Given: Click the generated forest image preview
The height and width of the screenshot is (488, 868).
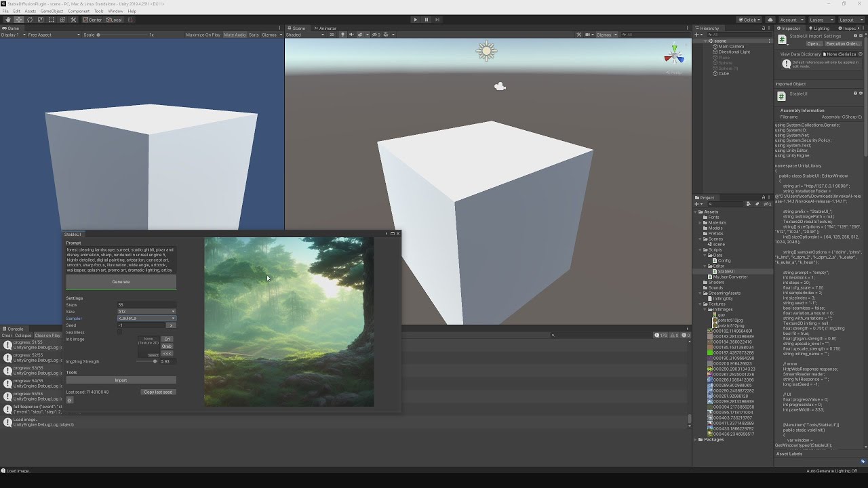Looking at the screenshot, I should click(x=289, y=322).
